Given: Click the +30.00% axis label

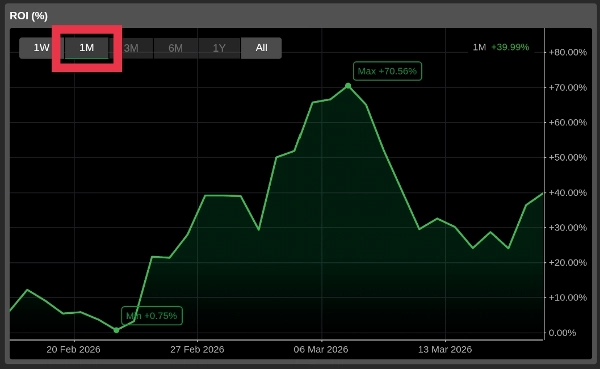Looking at the screenshot, I should [x=567, y=227].
